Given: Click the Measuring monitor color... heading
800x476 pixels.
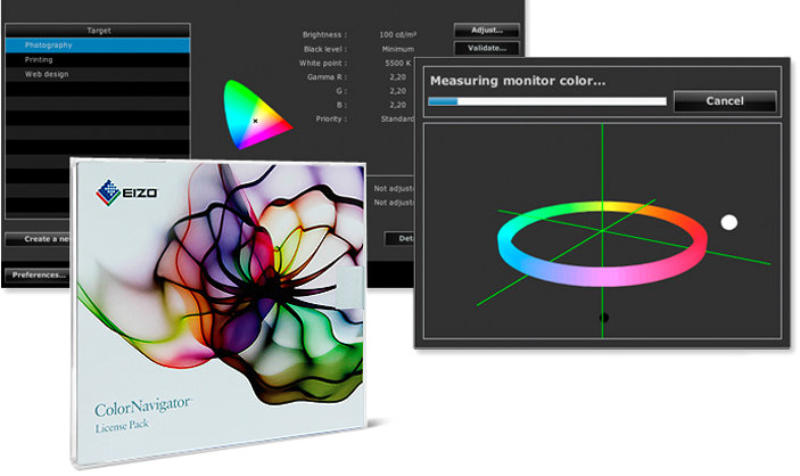Looking at the screenshot, I should pos(518,81).
